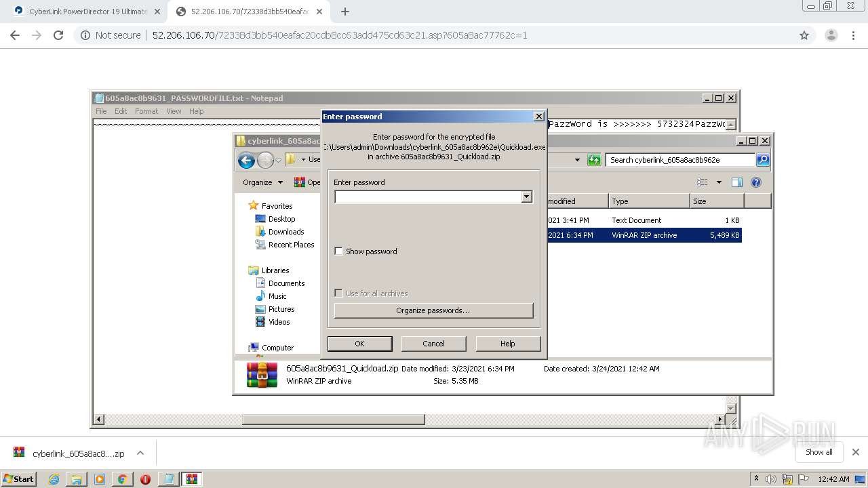Click Explorer back navigation arrow

[247, 160]
